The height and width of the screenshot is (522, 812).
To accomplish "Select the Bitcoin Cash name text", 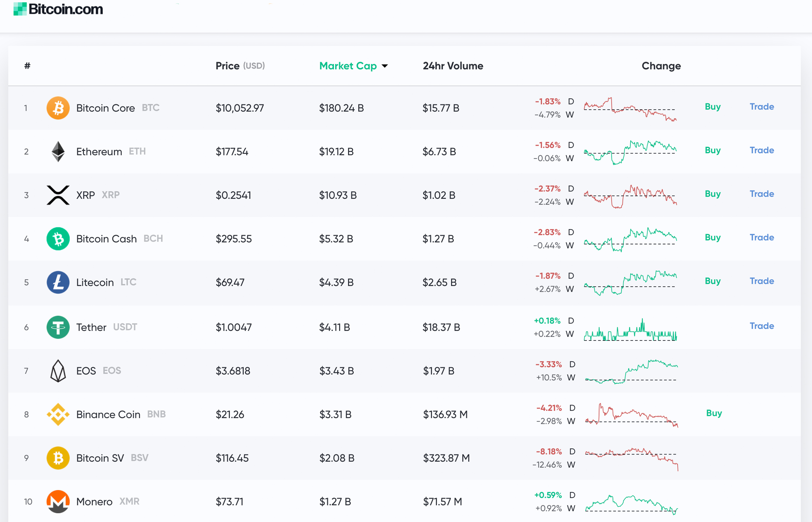I will click(x=106, y=239).
